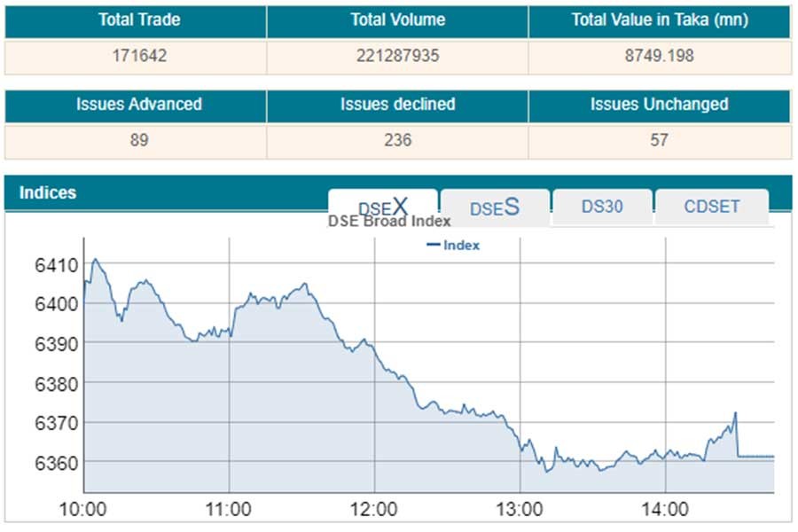Select the Issues declined header
Screen dimensions: 798x532
tap(397, 104)
